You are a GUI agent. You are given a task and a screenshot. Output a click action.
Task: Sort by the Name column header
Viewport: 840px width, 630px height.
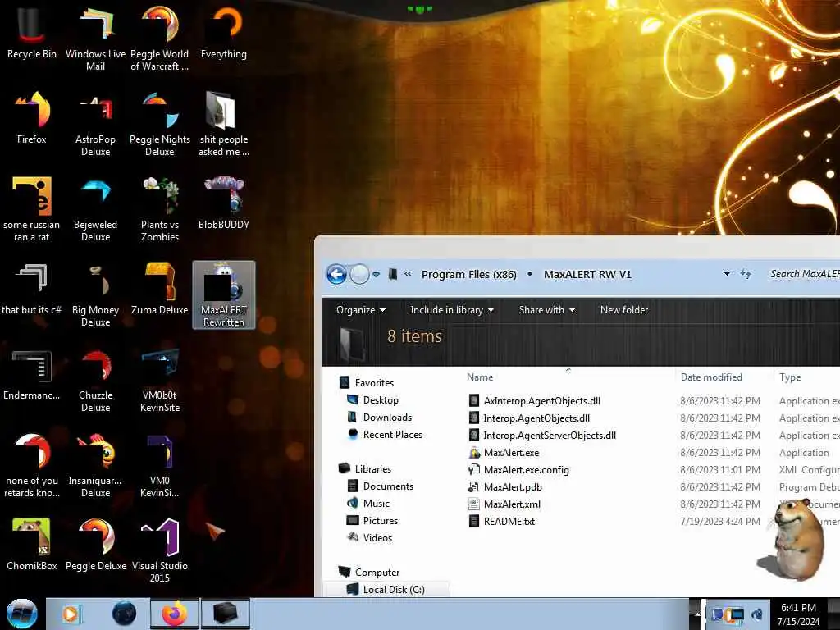tap(480, 377)
